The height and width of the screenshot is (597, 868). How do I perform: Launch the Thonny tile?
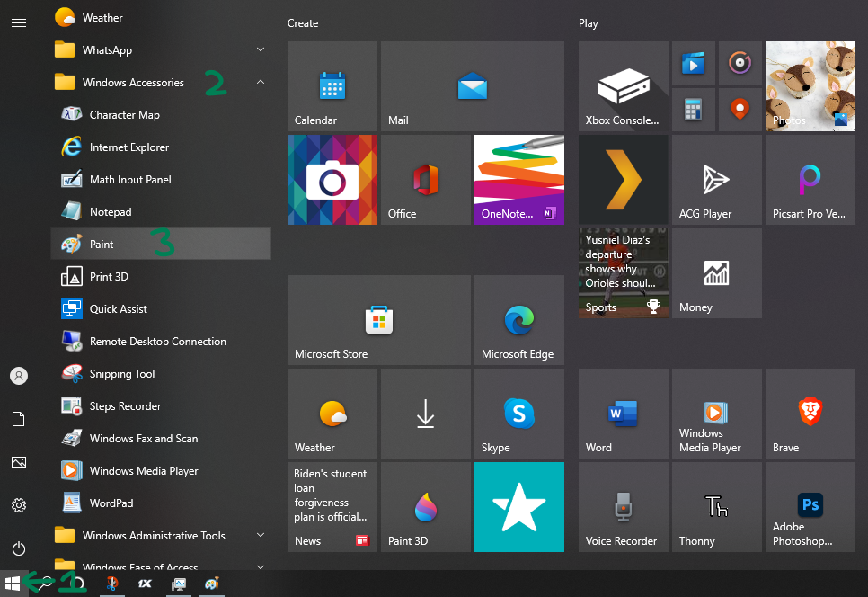pos(717,507)
